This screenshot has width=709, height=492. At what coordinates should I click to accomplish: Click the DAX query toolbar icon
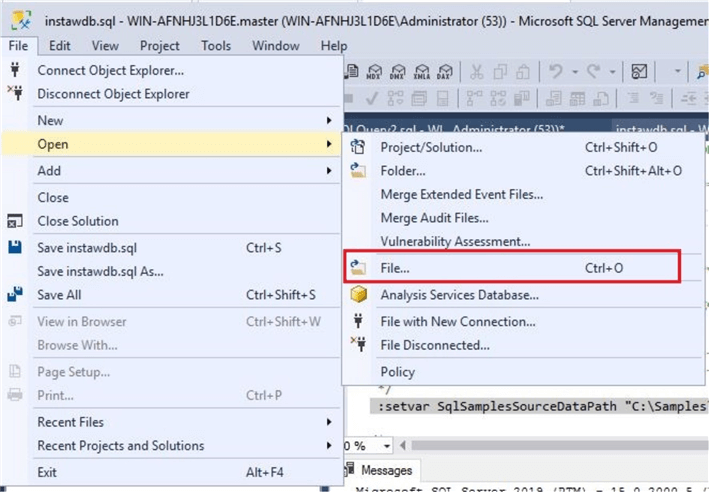coord(445,71)
